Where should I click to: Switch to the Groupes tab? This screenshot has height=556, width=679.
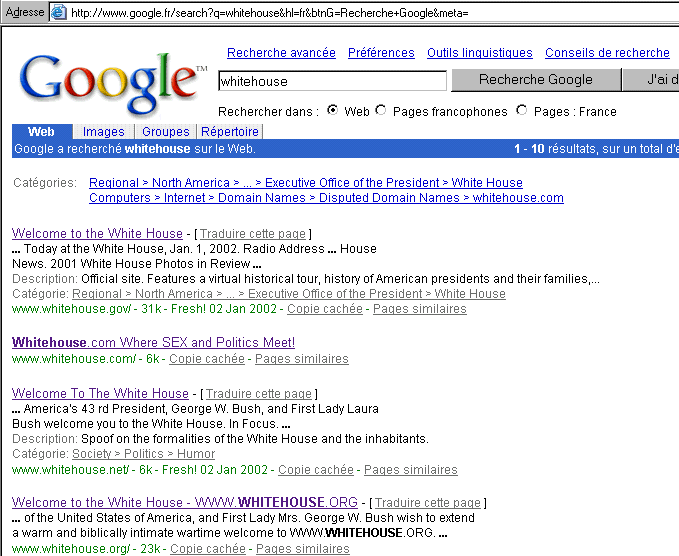166,132
